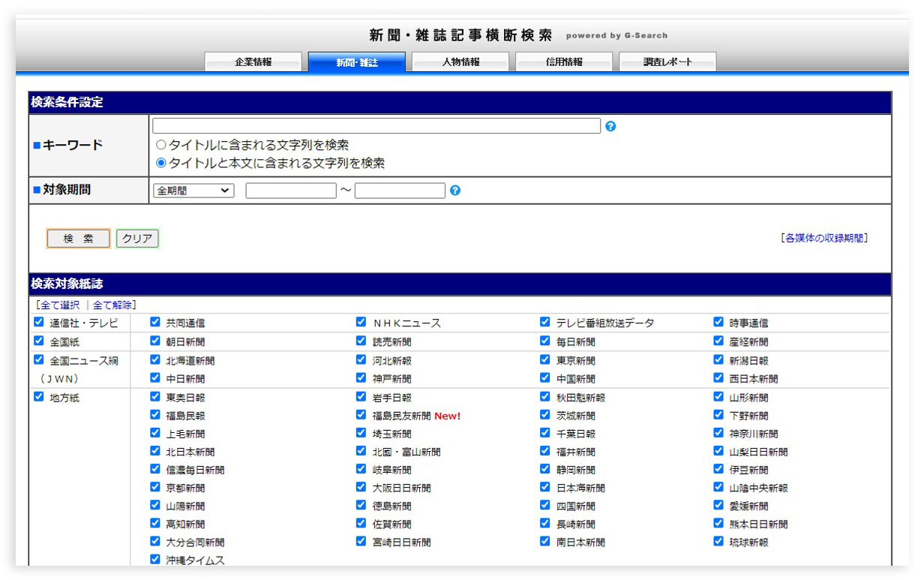Uncheck the 琉球新報 checkbox
924x580 pixels.
click(x=718, y=541)
